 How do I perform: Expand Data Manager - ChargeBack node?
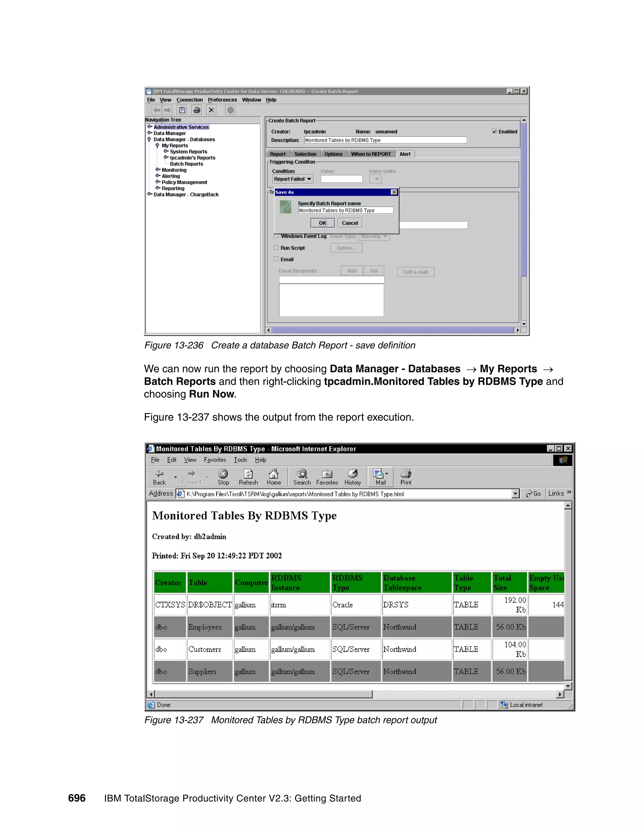[x=150, y=194]
